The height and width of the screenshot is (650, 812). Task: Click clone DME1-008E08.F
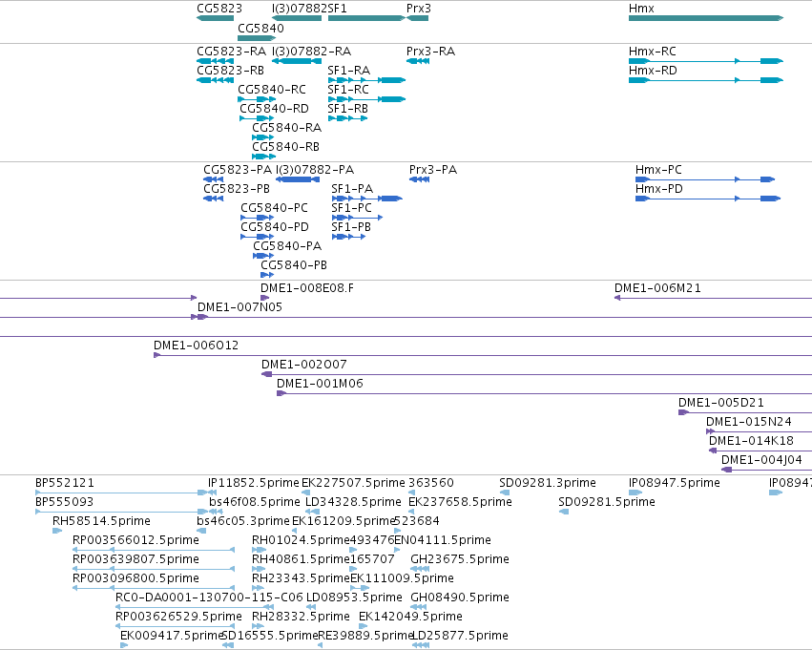tap(264, 298)
